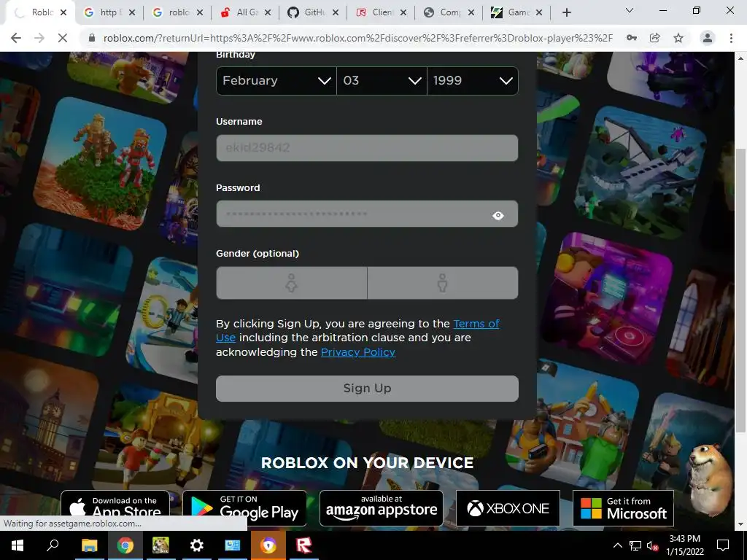
Task: Open the Google Play download badge
Action: click(x=244, y=508)
